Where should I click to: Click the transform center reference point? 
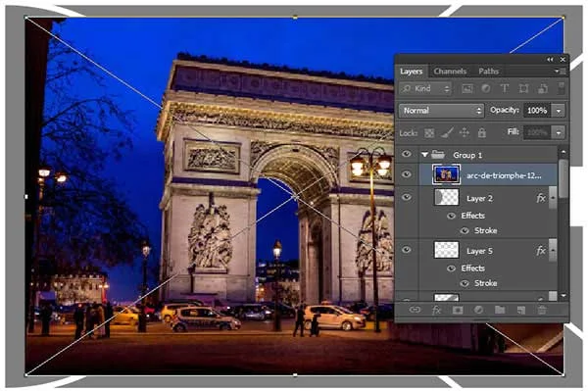295,196
